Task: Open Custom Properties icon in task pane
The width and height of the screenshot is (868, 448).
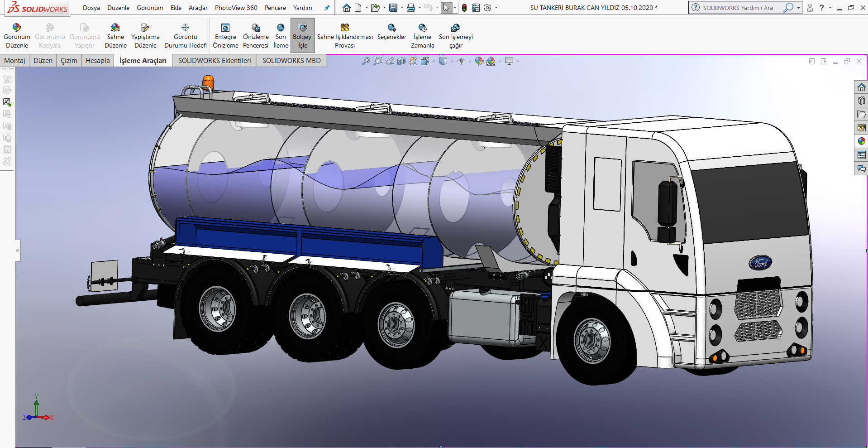Action: click(x=861, y=155)
